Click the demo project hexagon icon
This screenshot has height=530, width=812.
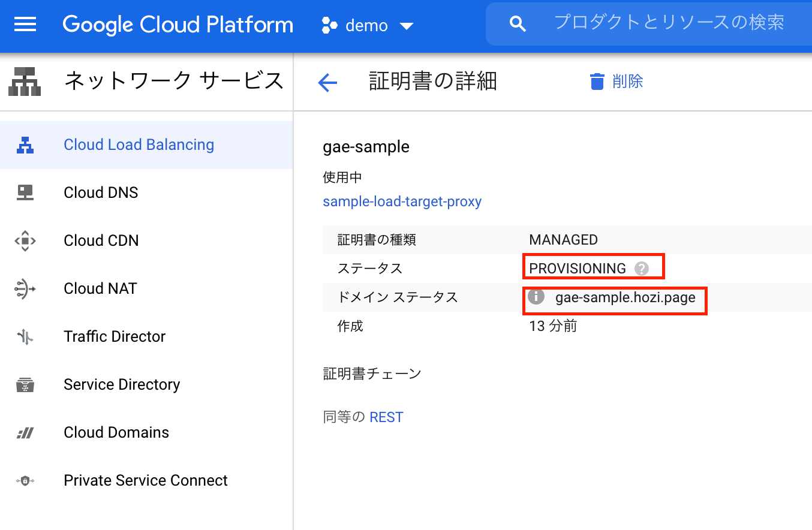coord(330,25)
